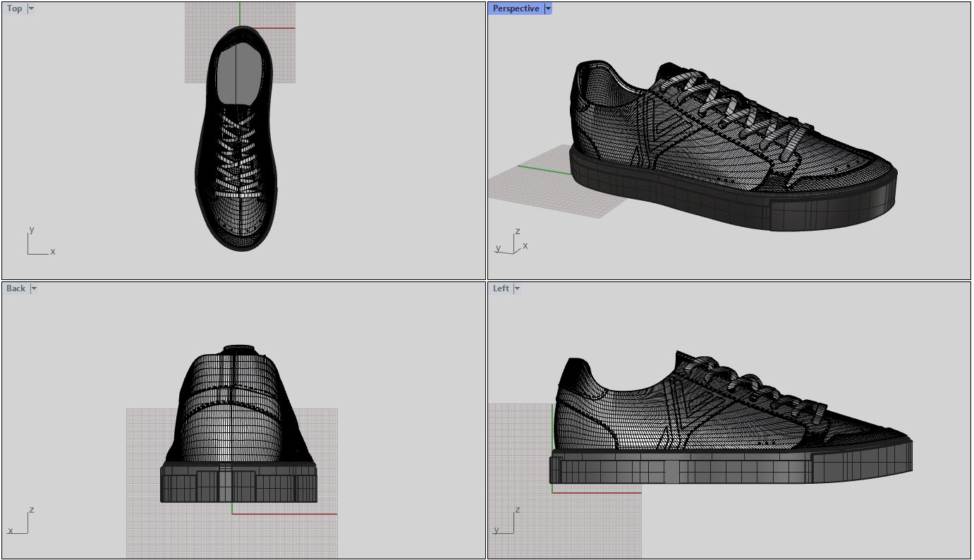Select the shoe in Back viewport
Screen dimensions: 974x560
pyautogui.click(x=238, y=424)
